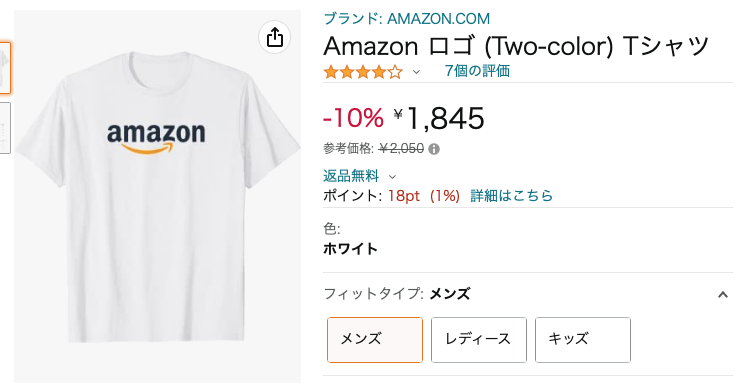Click the main white T-shirt image
Screen dimensions: 747x386
point(157,196)
